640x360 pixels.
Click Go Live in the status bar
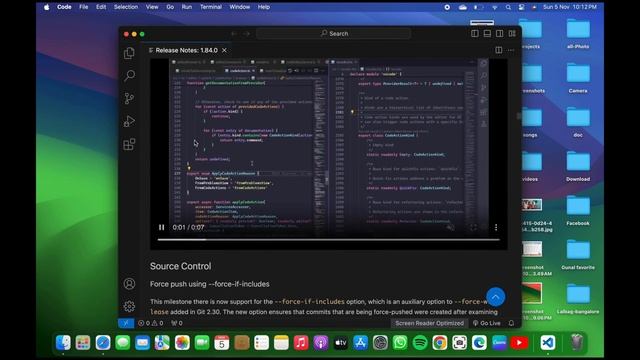(487, 323)
